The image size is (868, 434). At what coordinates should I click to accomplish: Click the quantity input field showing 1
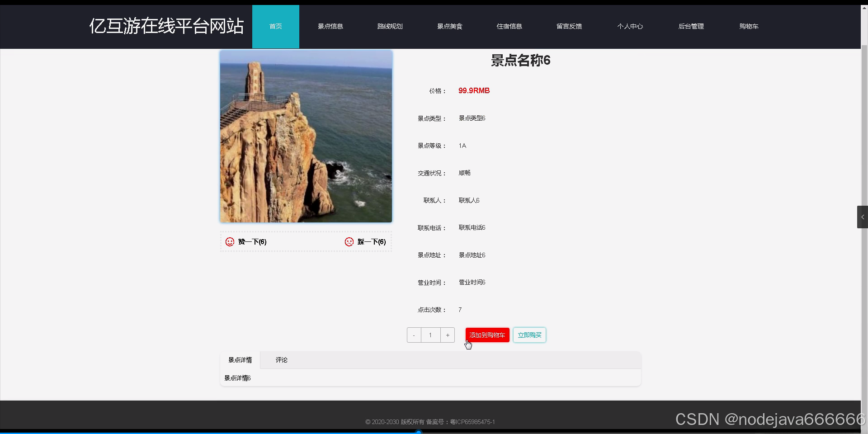pos(431,335)
